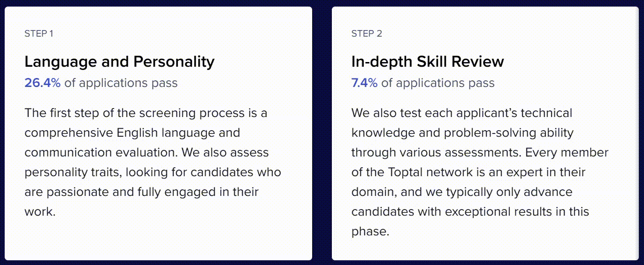The width and height of the screenshot is (644, 265).
Task: Click the 26.4% pass rate figure
Action: click(x=42, y=83)
